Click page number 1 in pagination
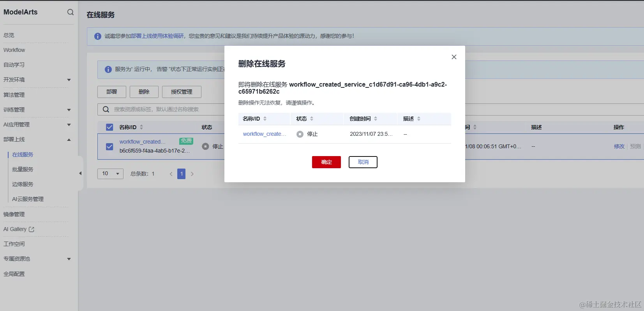Image resolution: width=644 pixels, height=311 pixels. coord(181,174)
